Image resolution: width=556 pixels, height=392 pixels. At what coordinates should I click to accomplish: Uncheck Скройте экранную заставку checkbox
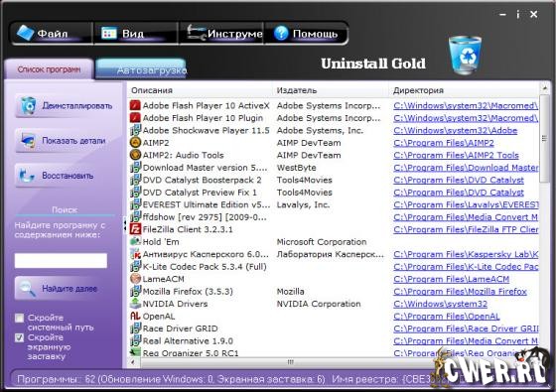point(20,337)
